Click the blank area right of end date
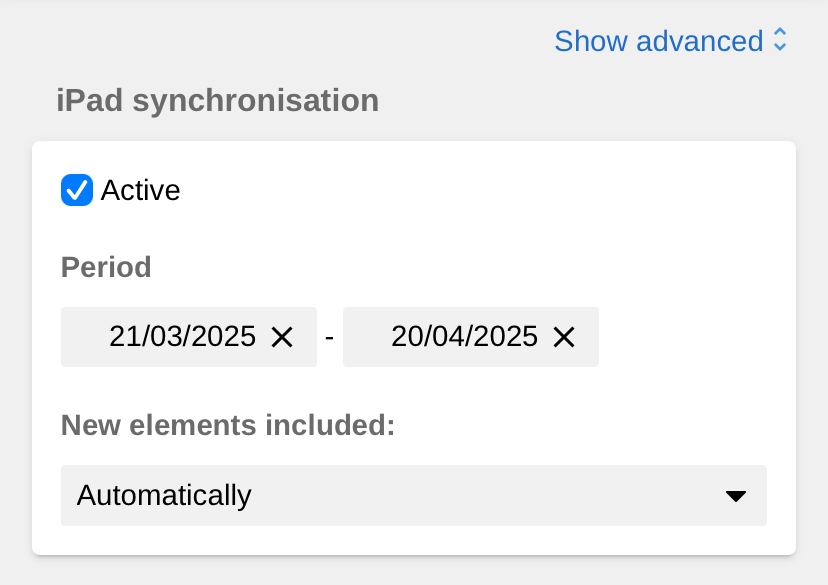Screen dimensions: 828x585 [x=690, y=337]
